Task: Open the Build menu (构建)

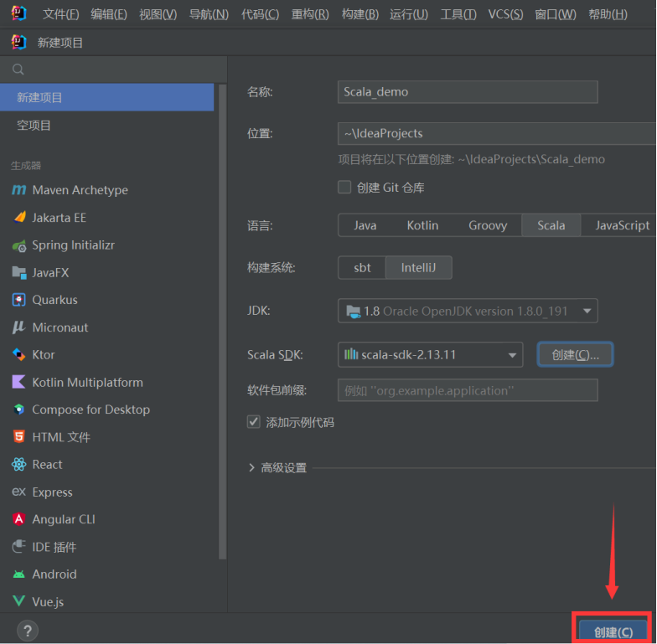Action: pyautogui.click(x=360, y=15)
